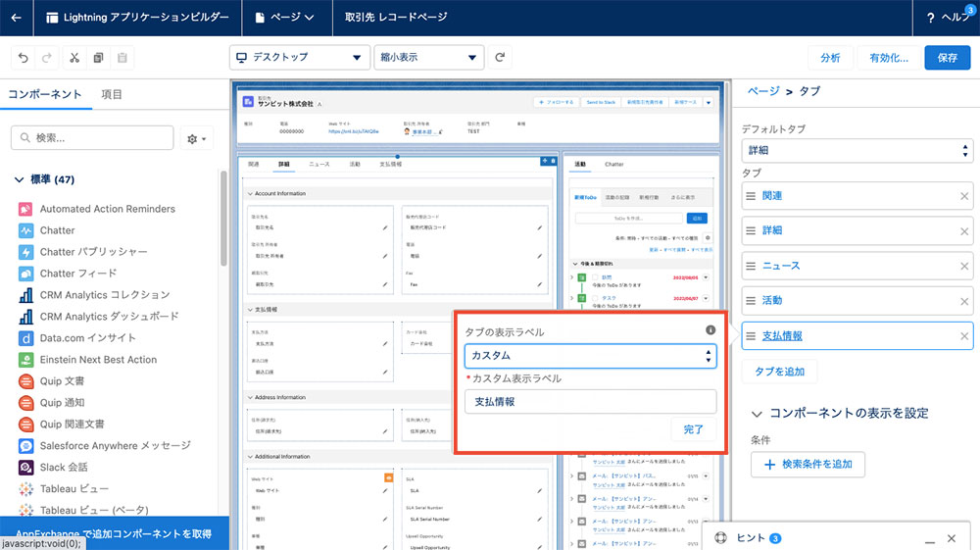Click Lightning アプリケーションビルダー title
Screen dimensions: 980x550
(146, 18)
